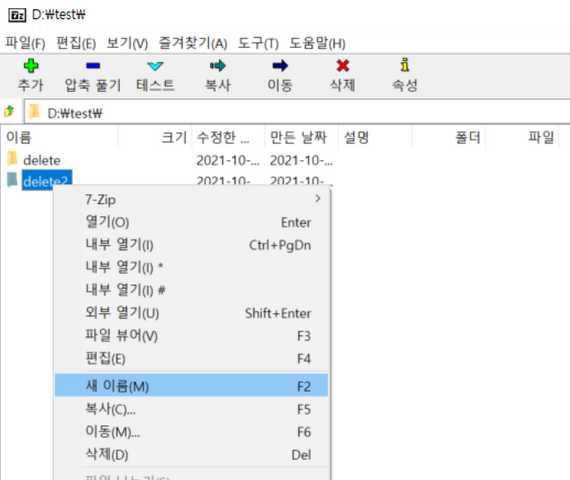Image resolution: width=570 pixels, height=480 pixels.
Task: Choose 삭제(D) in the context menu
Action: click(x=192, y=454)
